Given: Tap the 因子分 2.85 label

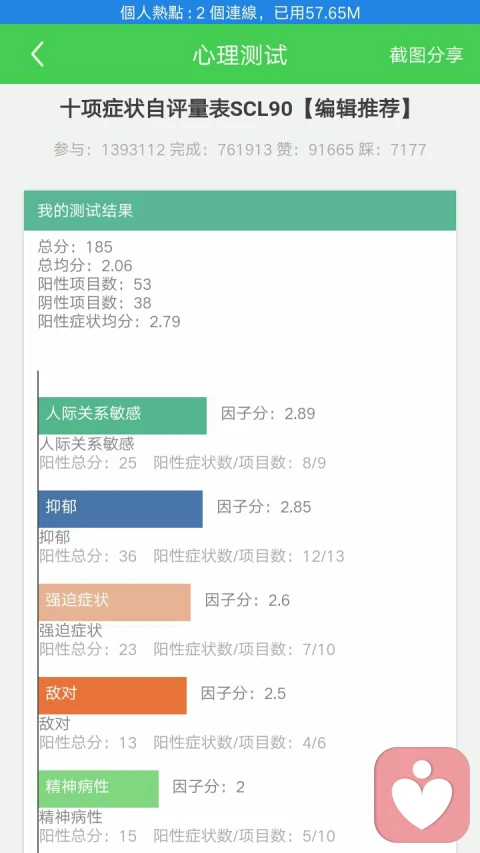Looking at the screenshot, I should tap(264, 507).
